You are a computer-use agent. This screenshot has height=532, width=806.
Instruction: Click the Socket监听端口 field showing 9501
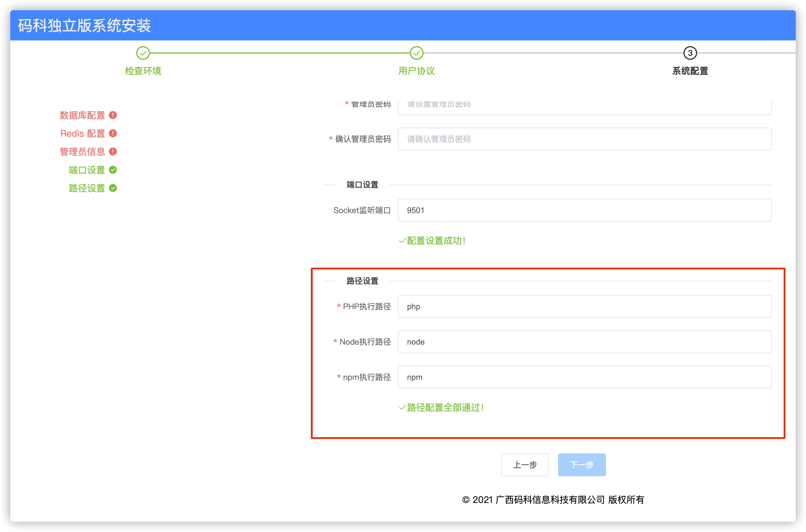click(585, 210)
